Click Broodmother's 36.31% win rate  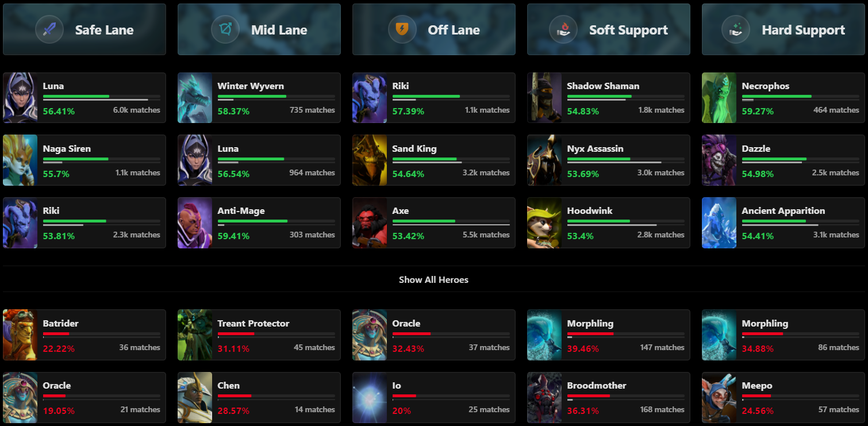click(x=583, y=411)
